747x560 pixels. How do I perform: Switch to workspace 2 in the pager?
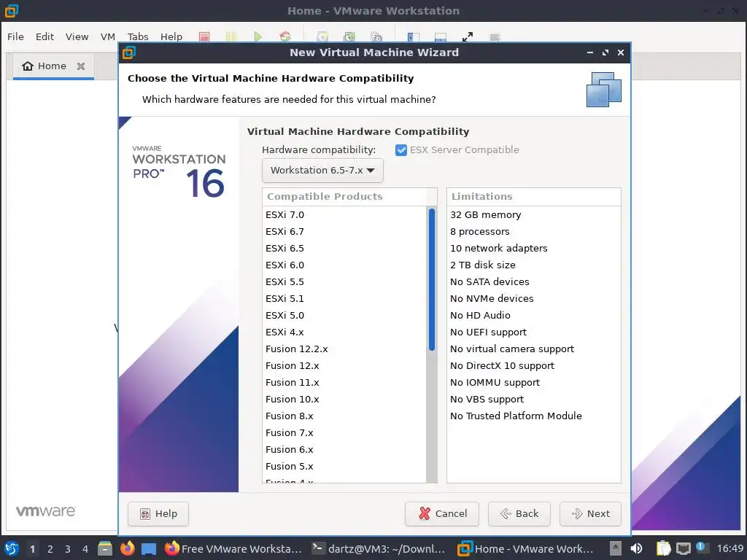[x=50, y=549]
